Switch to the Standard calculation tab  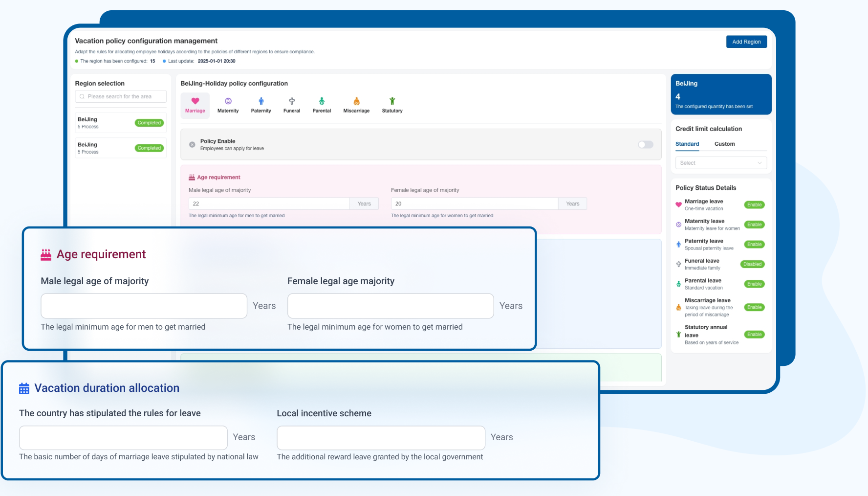[687, 144]
